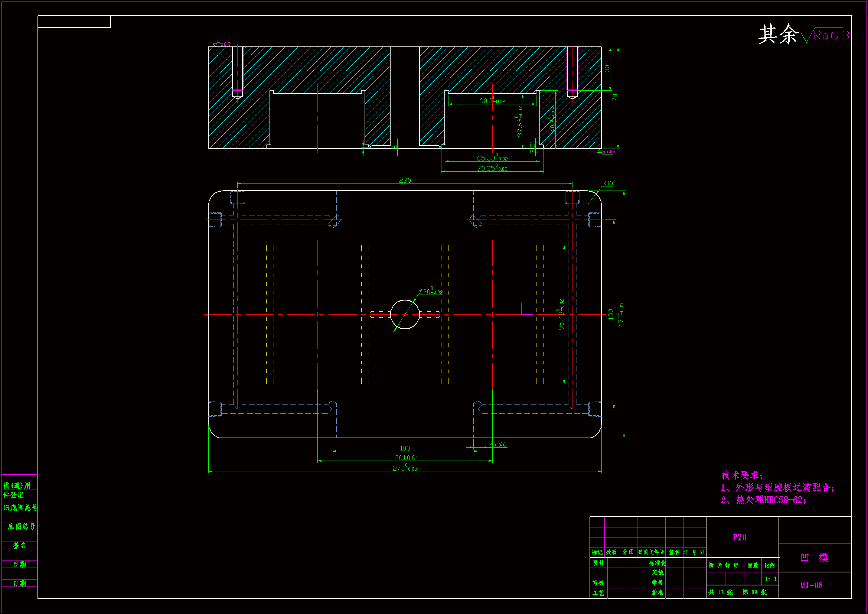
Task: Click the Ra0.8 symbol at top-left of section
Action: [223, 44]
